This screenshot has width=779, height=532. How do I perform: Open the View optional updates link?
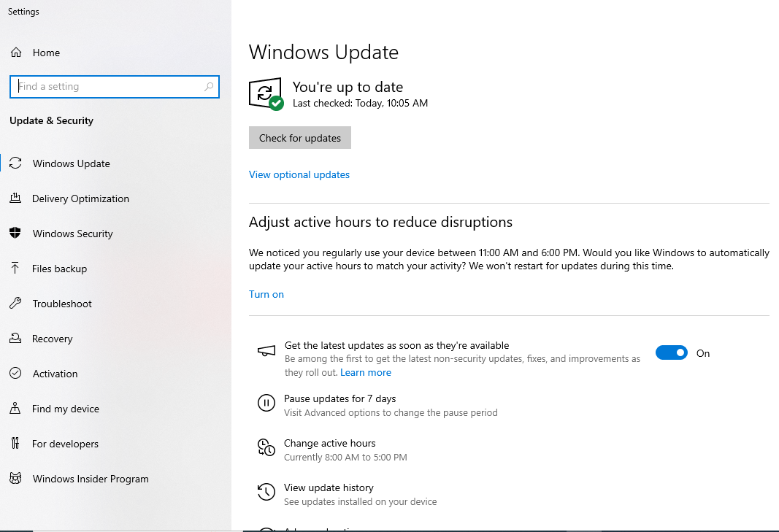(x=299, y=174)
